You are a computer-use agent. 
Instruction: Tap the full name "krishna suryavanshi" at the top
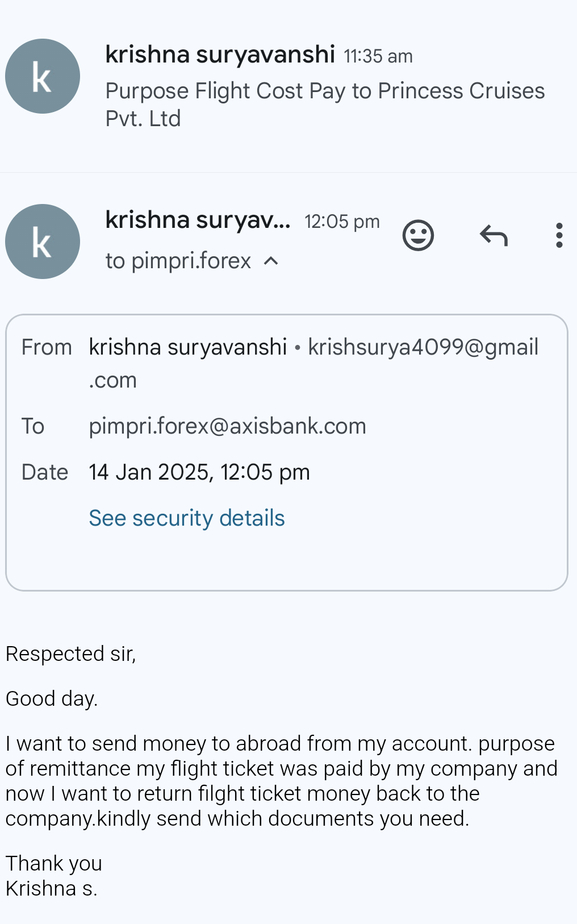point(220,55)
